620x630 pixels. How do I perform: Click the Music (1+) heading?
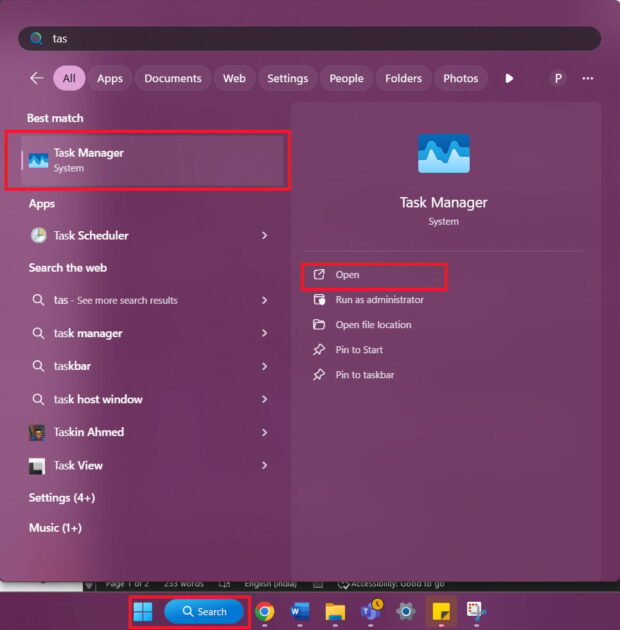[x=55, y=528]
